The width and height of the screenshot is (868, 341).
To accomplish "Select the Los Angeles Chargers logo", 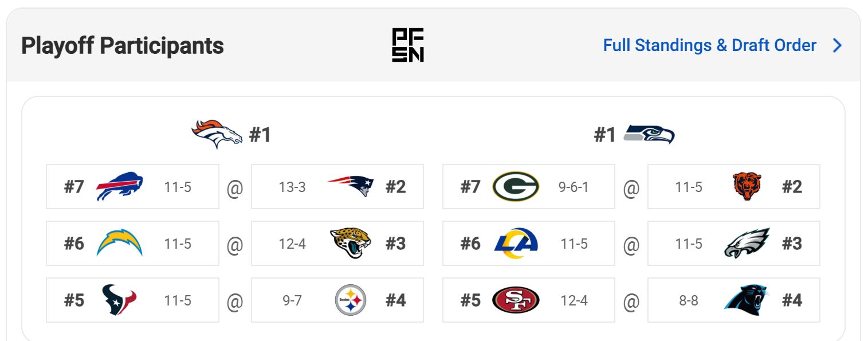I will click(x=120, y=243).
